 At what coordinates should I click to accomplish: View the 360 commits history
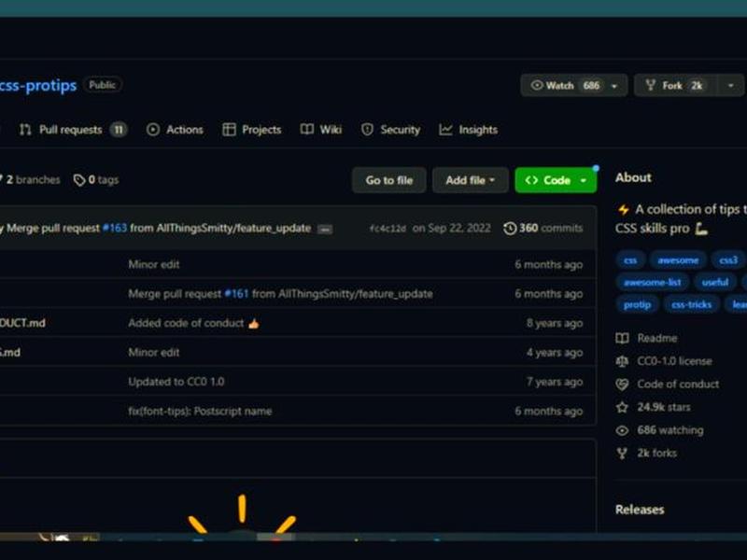pyautogui.click(x=543, y=228)
